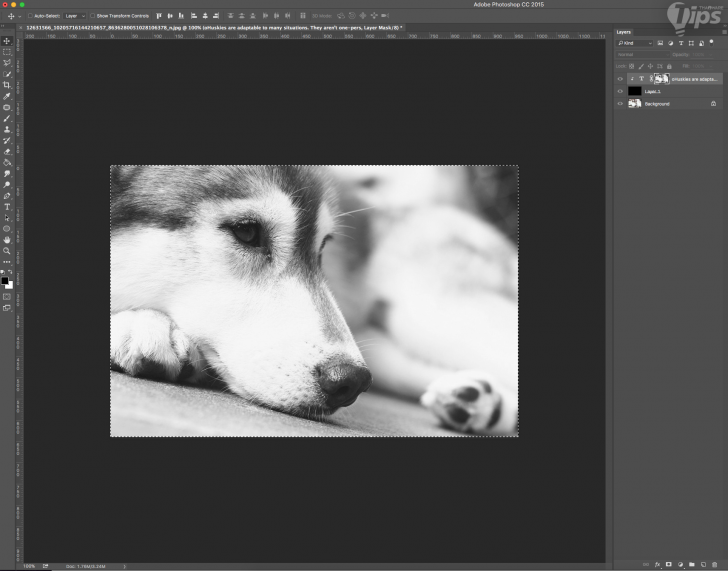The image size is (728, 571).
Task: Toggle lock position in Layers panel
Action: (650, 66)
